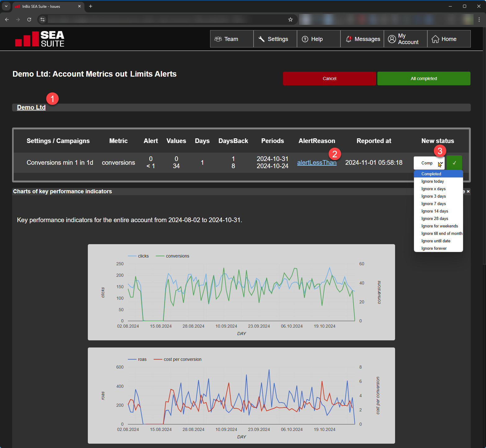Pick 'Ignore forever' from the list
The width and height of the screenshot is (486, 448).
[434, 249]
